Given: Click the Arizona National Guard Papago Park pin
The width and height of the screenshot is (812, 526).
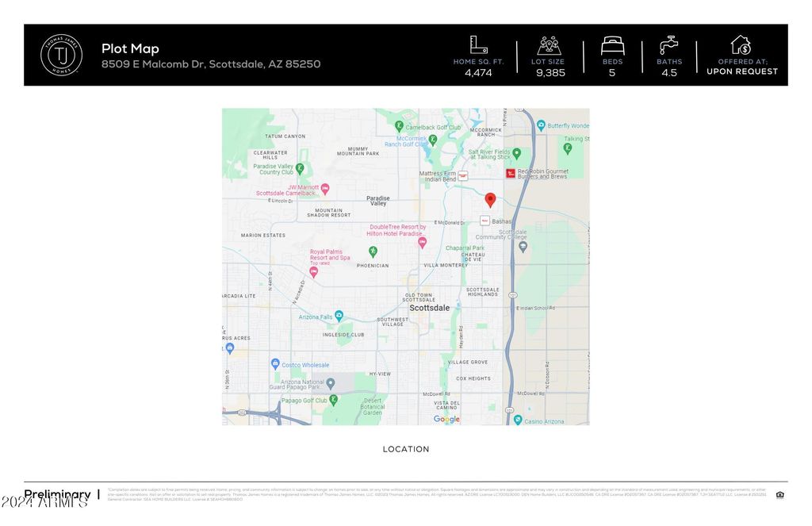Looking at the screenshot, I should pyautogui.click(x=331, y=384).
